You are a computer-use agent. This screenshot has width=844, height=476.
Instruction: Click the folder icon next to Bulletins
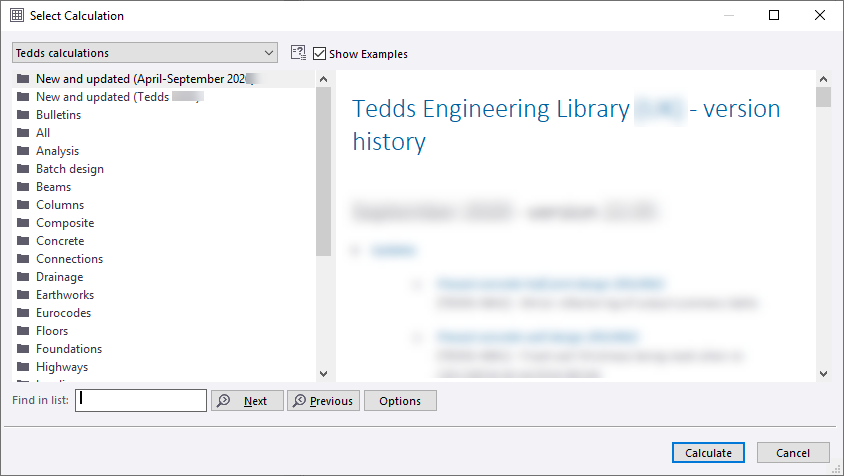[23, 115]
